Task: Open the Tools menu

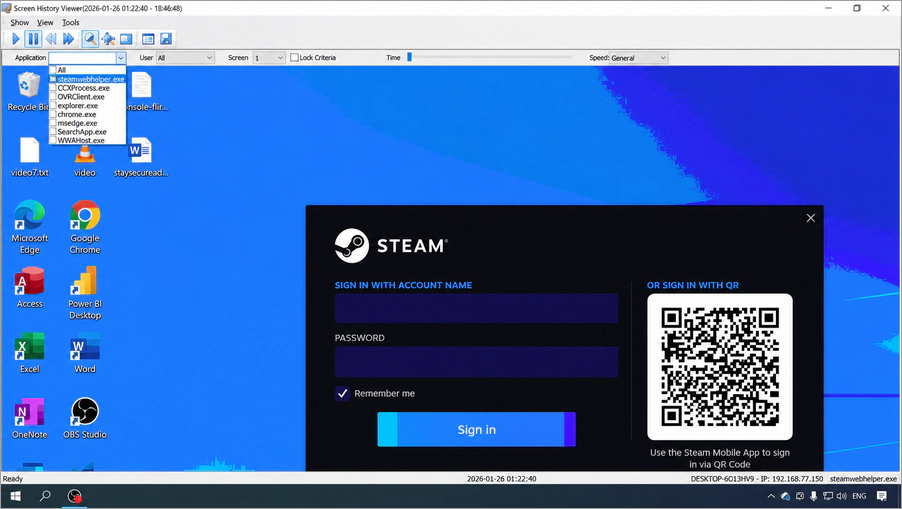Action: 71,22
